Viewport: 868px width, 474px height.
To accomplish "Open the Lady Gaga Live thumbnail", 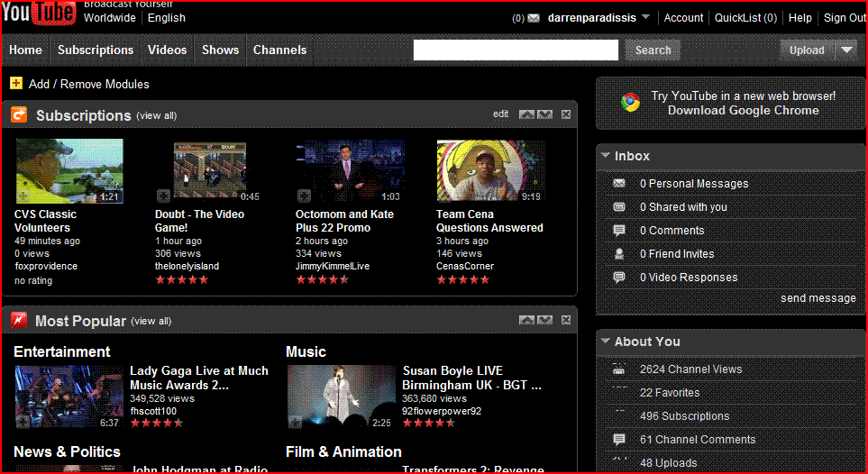I will (69, 397).
